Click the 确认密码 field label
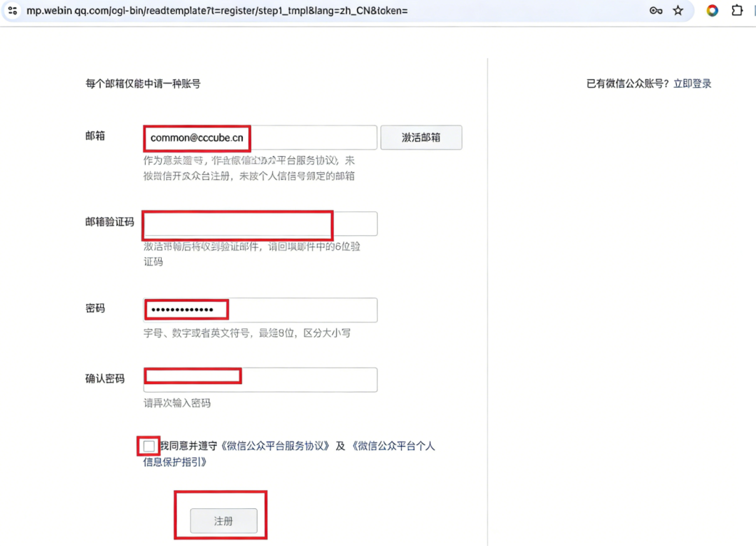This screenshot has height=546, width=756. (x=104, y=379)
